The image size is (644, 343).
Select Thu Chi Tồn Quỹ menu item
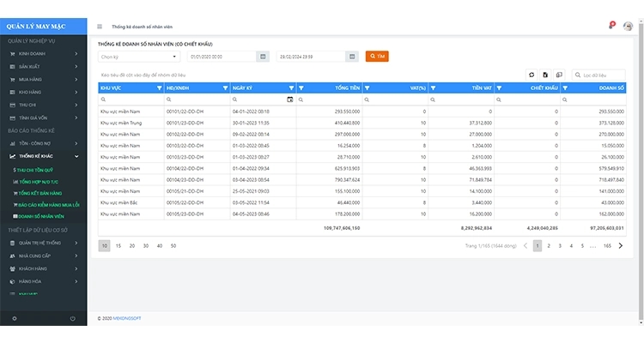[36, 171]
